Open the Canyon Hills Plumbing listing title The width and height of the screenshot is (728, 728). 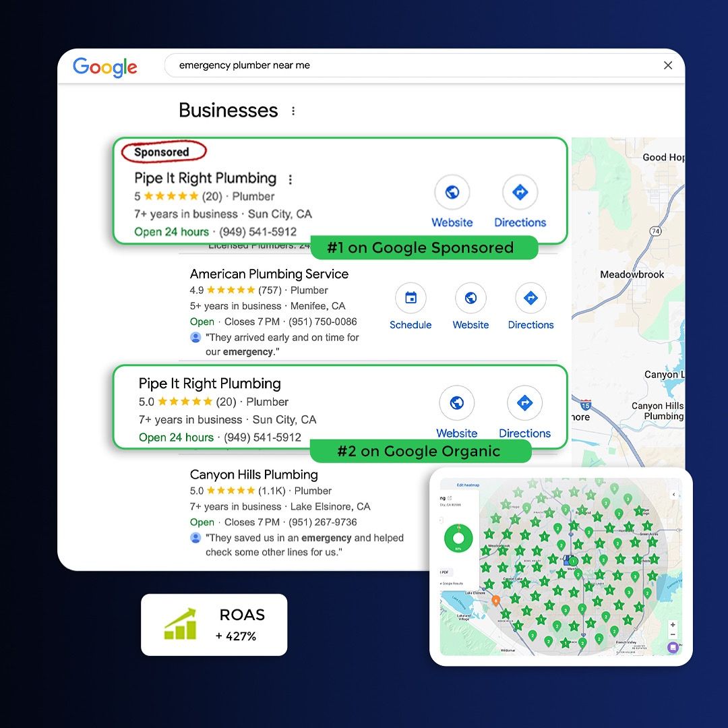pos(254,475)
